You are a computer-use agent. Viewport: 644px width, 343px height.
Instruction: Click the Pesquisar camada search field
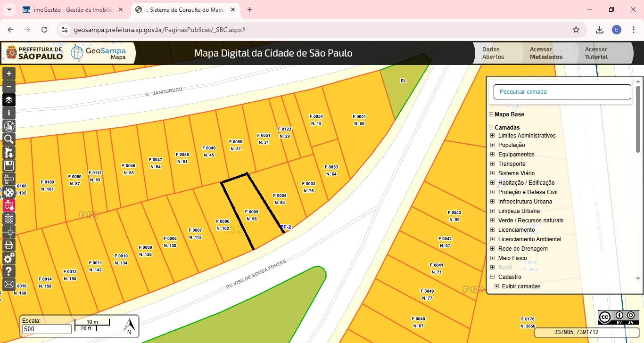coord(562,92)
